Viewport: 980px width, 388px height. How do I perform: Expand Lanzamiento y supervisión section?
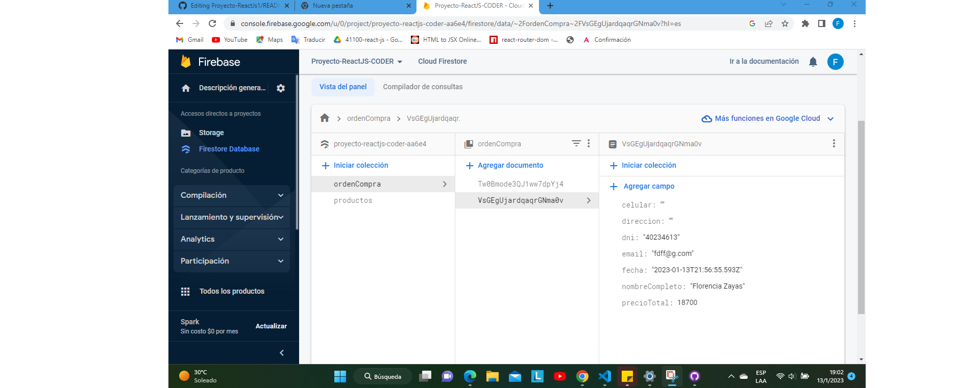(x=232, y=217)
